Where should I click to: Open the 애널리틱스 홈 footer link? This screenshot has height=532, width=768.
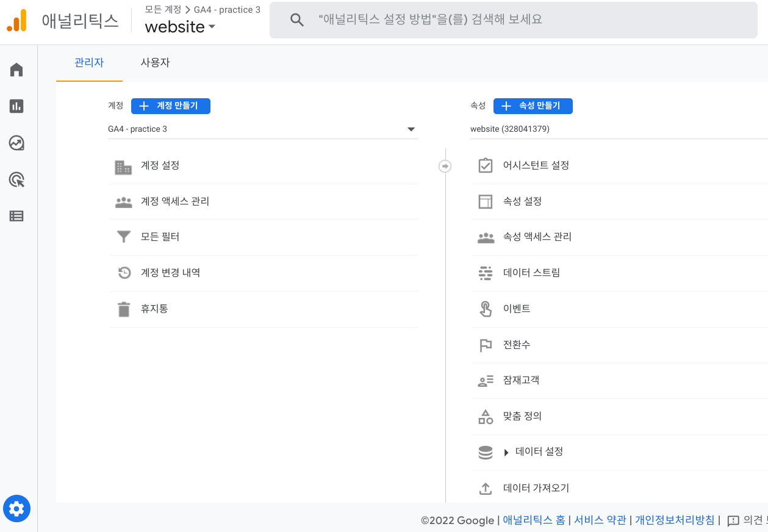coord(534,520)
